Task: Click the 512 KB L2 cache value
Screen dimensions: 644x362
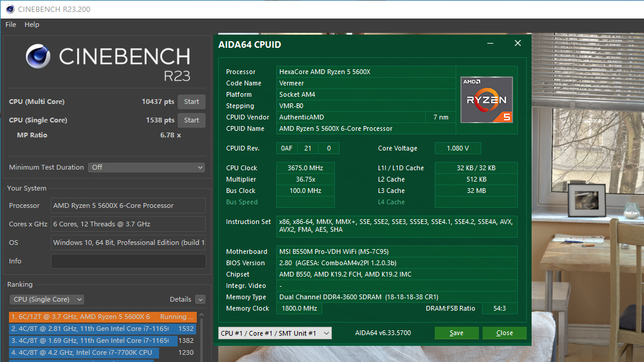Action: coord(476,179)
